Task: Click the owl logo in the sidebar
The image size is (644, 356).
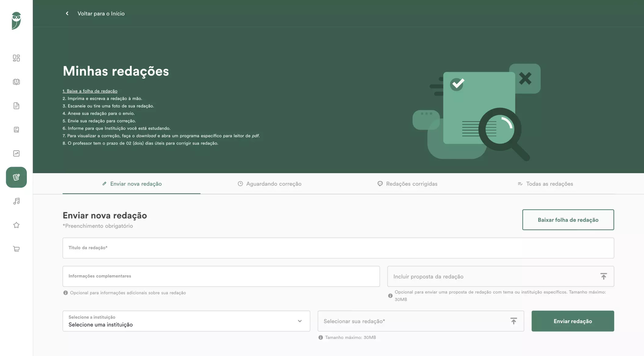Action: (16, 20)
